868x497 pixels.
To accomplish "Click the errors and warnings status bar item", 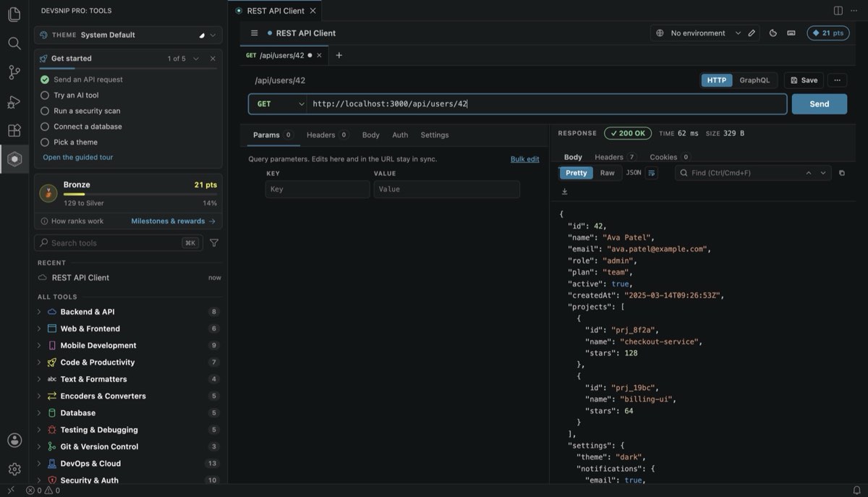I will click(43, 490).
